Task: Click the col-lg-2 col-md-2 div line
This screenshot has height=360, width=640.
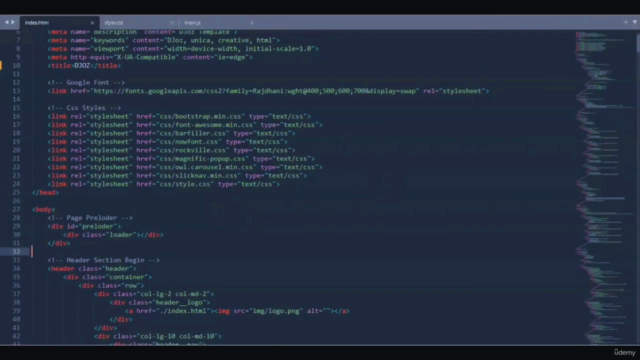Action: coord(154,294)
